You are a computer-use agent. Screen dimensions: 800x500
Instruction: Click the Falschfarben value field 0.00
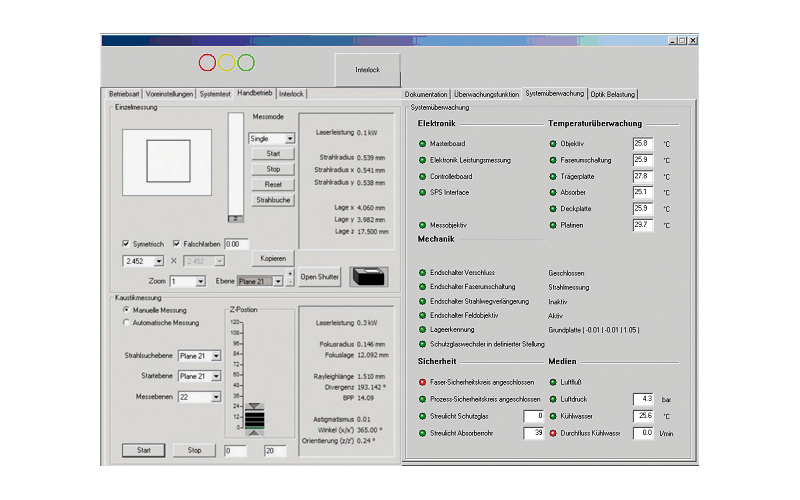click(236, 244)
